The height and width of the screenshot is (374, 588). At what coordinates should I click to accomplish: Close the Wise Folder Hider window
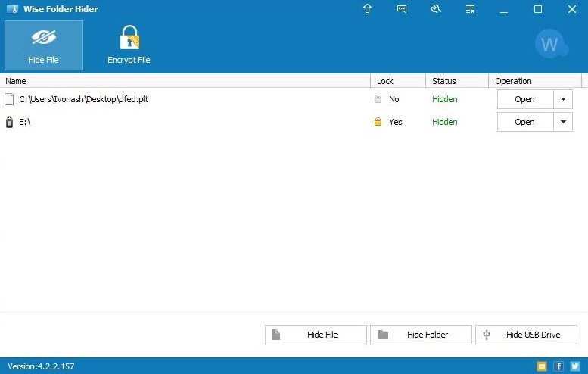572,9
